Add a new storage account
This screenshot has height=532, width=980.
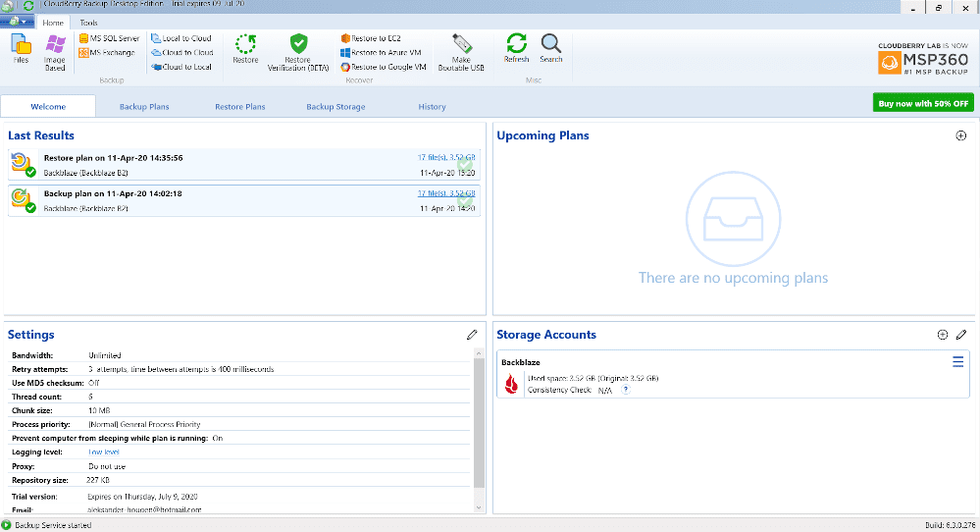point(943,335)
